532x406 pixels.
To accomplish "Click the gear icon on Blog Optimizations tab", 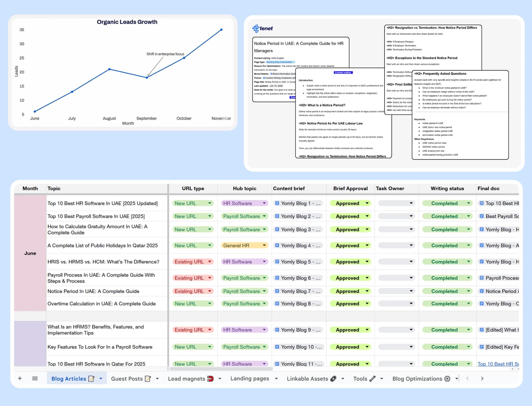I will [447, 378].
